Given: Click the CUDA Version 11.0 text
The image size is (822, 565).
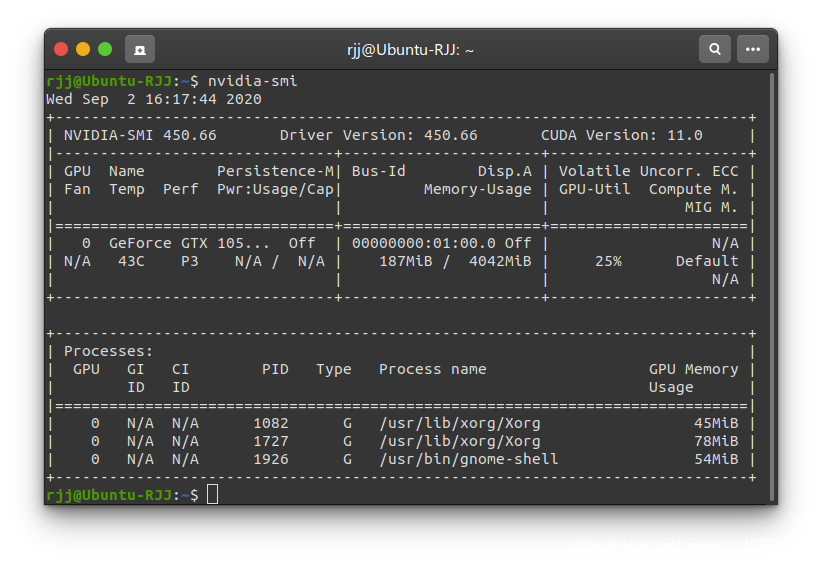Looking at the screenshot, I should click(621, 135).
